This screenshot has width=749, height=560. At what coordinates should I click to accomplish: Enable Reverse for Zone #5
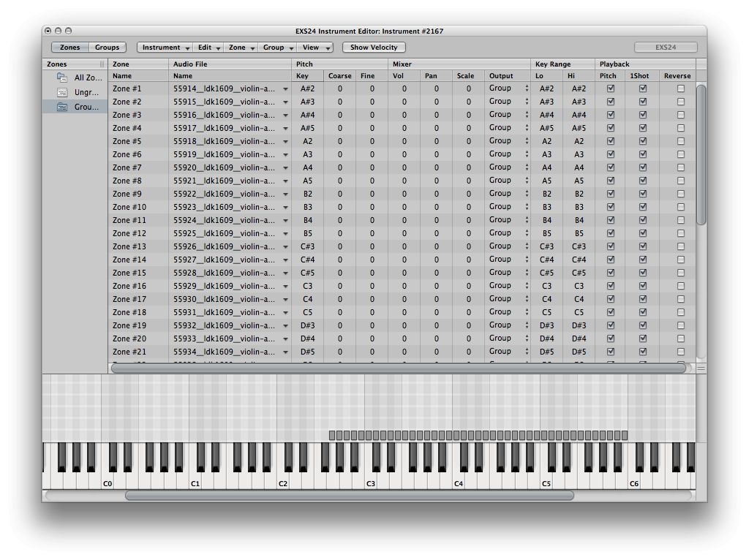[681, 141]
